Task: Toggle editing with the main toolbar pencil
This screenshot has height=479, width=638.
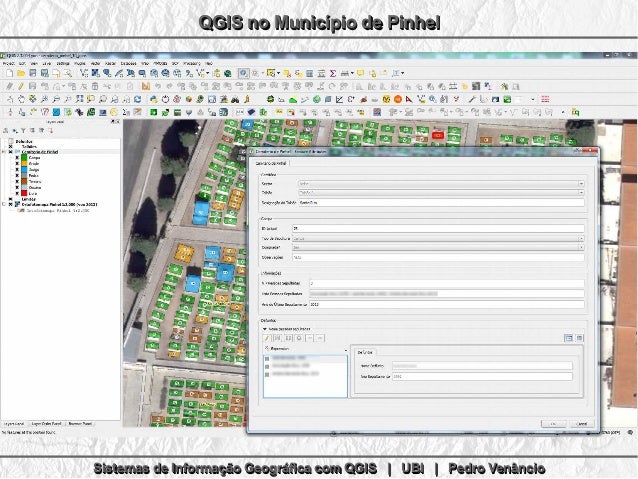Action: (21, 86)
